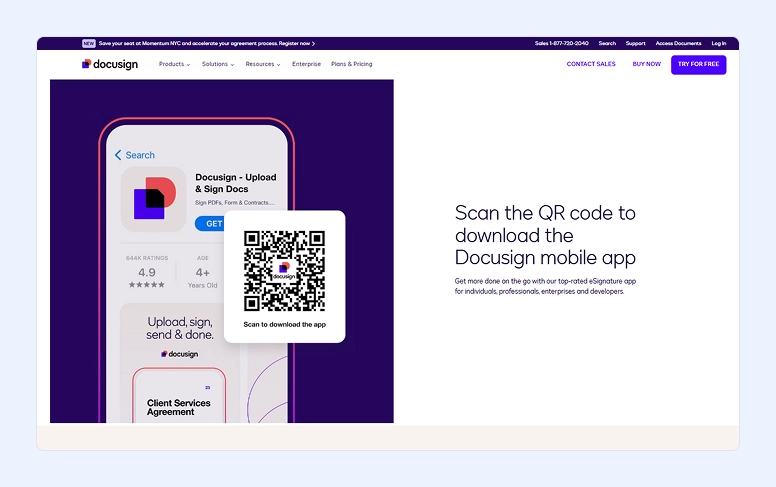Open the Enterprise page
776x487 pixels.
(306, 64)
